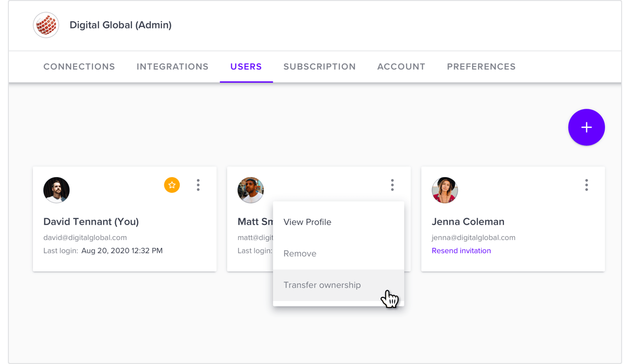This screenshot has width=630, height=364.
Task: Click the orange star owner badge
Action: click(172, 185)
